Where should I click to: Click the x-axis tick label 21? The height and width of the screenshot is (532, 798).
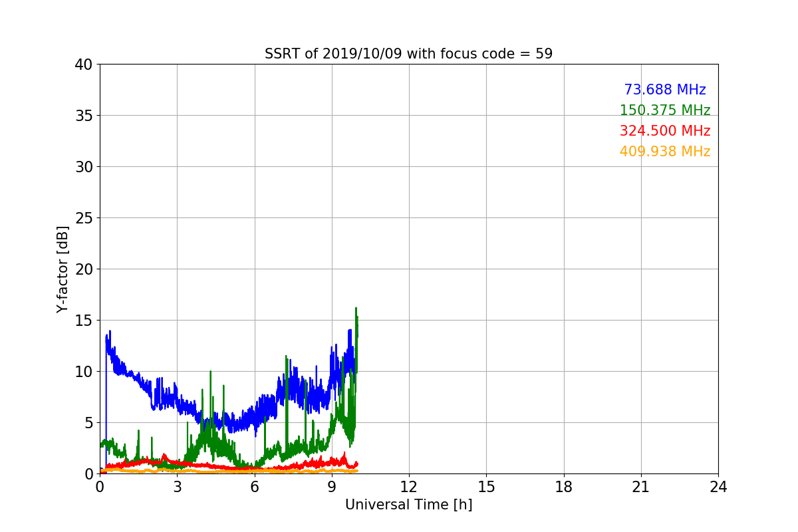pyautogui.click(x=641, y=487)
